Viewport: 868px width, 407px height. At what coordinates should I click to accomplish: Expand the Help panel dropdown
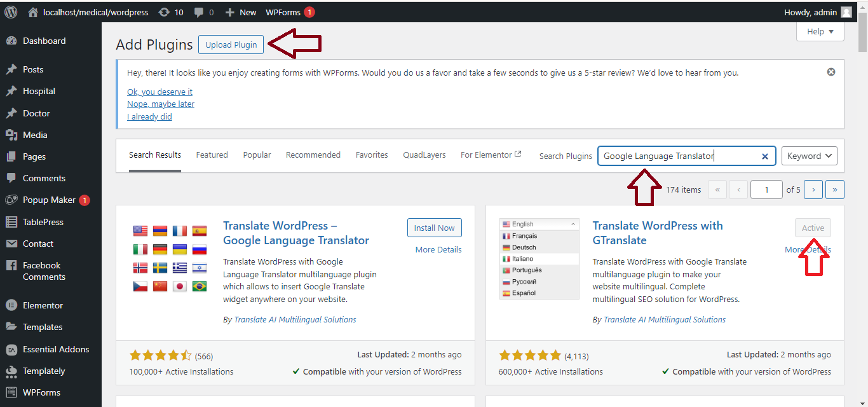(820, 32)
